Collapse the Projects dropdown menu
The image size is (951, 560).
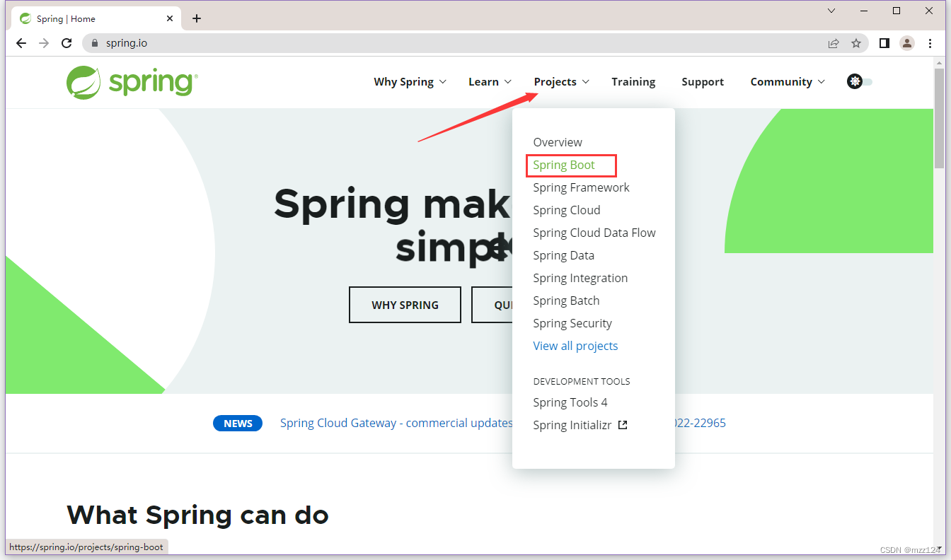tap(562, 82)
